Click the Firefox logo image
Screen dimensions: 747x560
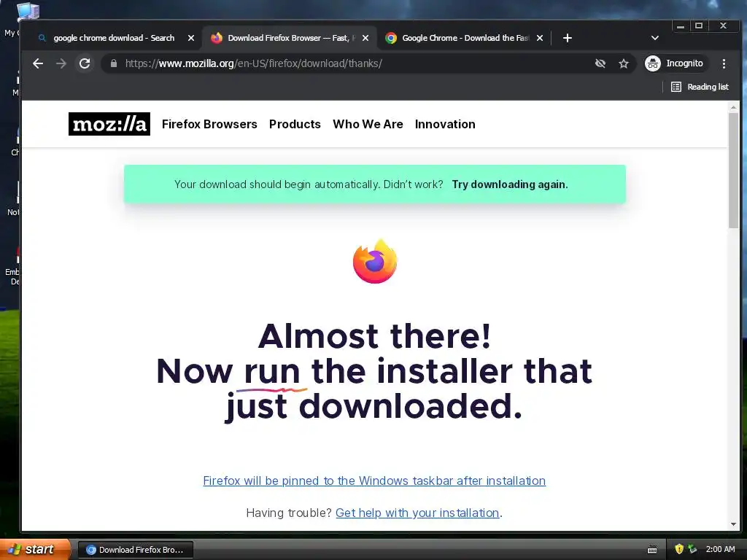[x=375, y=262]
